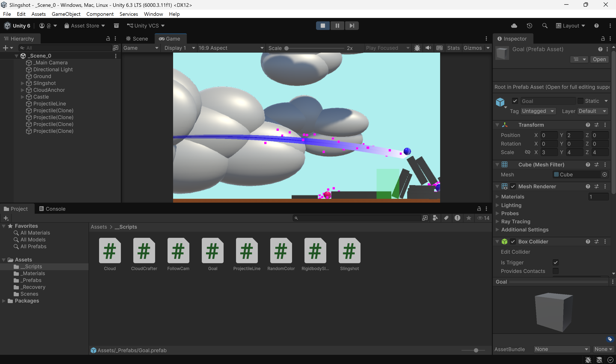
Task: Click the Game view Scale slider
Action: 315,48
